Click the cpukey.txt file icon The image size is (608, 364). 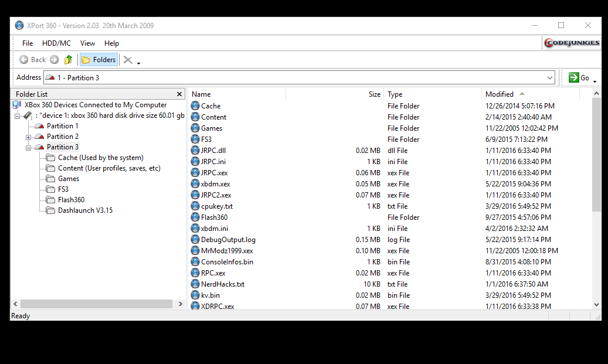[x=195, y=206]
